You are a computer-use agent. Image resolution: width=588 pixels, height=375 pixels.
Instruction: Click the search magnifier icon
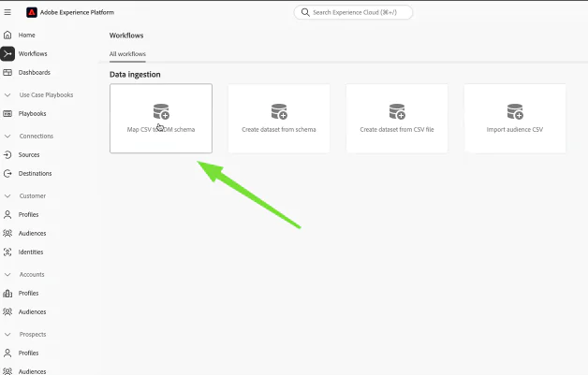pos(305,12)
